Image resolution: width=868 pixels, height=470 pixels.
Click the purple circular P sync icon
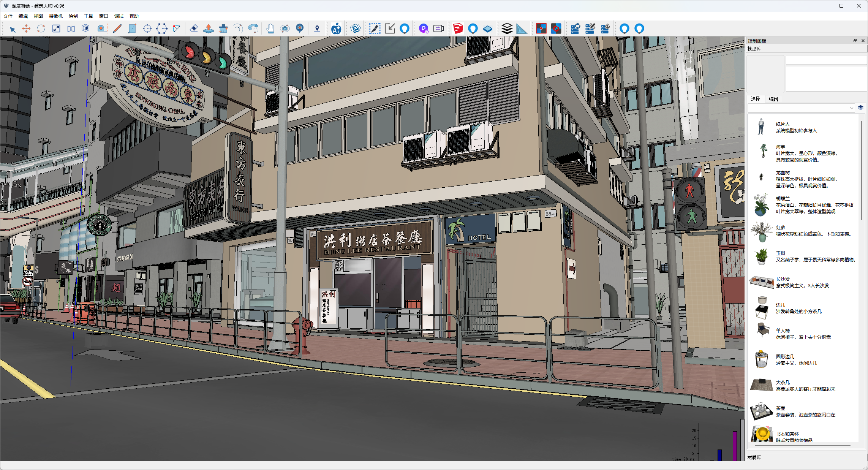pyautogui.click(x=424, y=29)
